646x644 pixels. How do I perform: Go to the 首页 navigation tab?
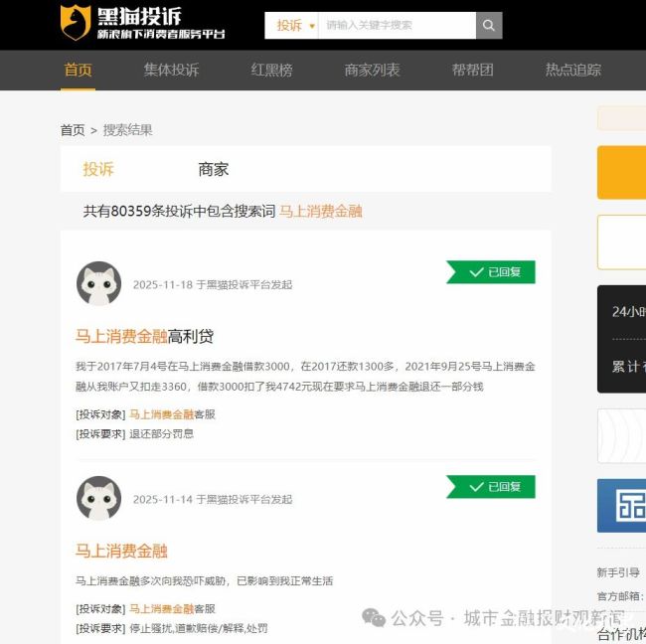coord(78,70)
